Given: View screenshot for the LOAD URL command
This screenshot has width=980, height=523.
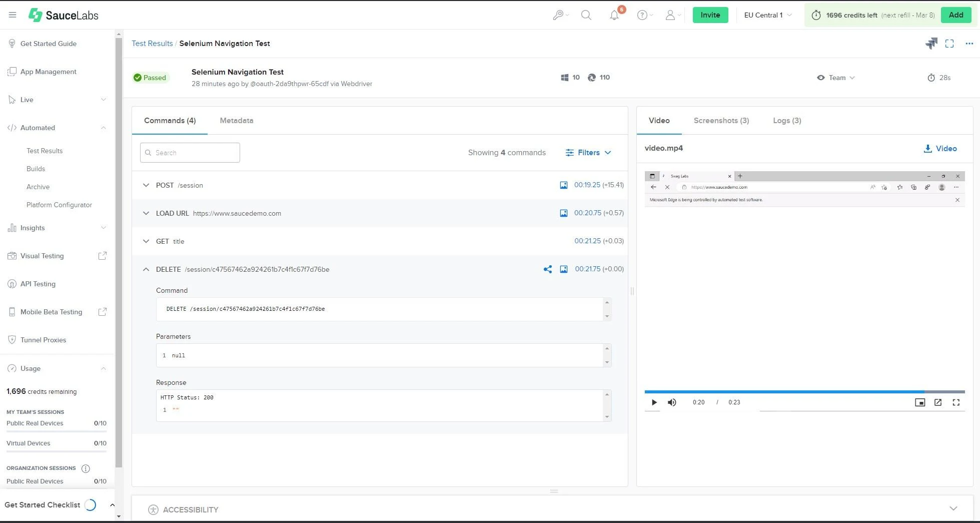Looking at the screenshot, I should tap(563, 213).
